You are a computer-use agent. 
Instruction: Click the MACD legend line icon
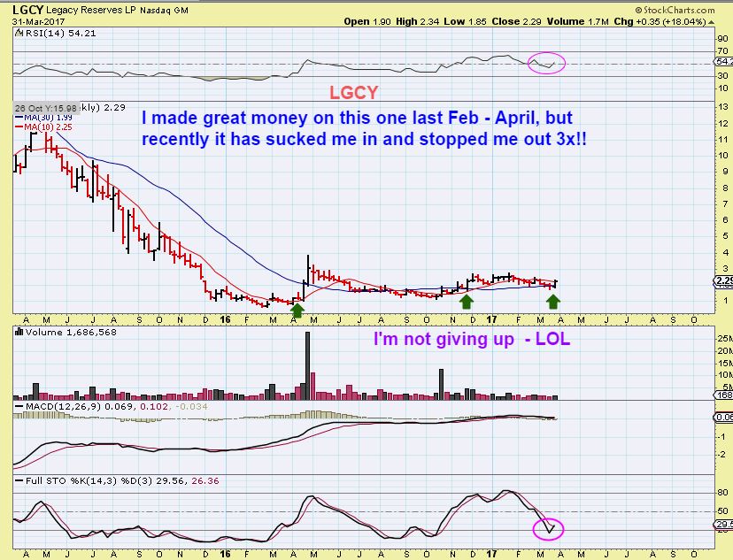19,406
